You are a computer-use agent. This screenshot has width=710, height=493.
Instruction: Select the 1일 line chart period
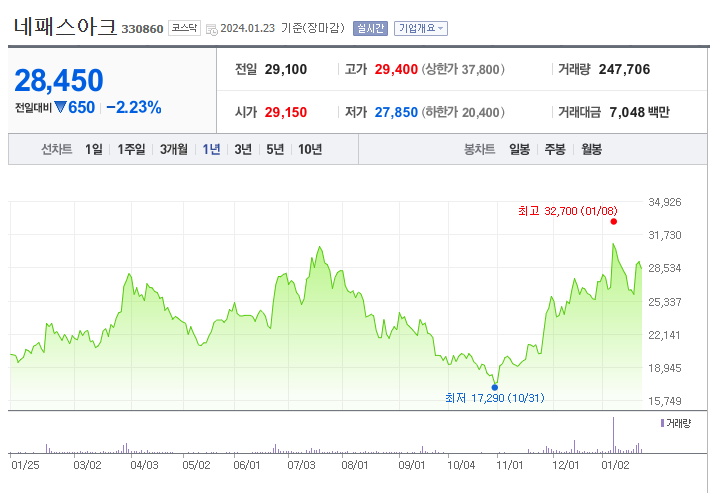coord(94,149)
